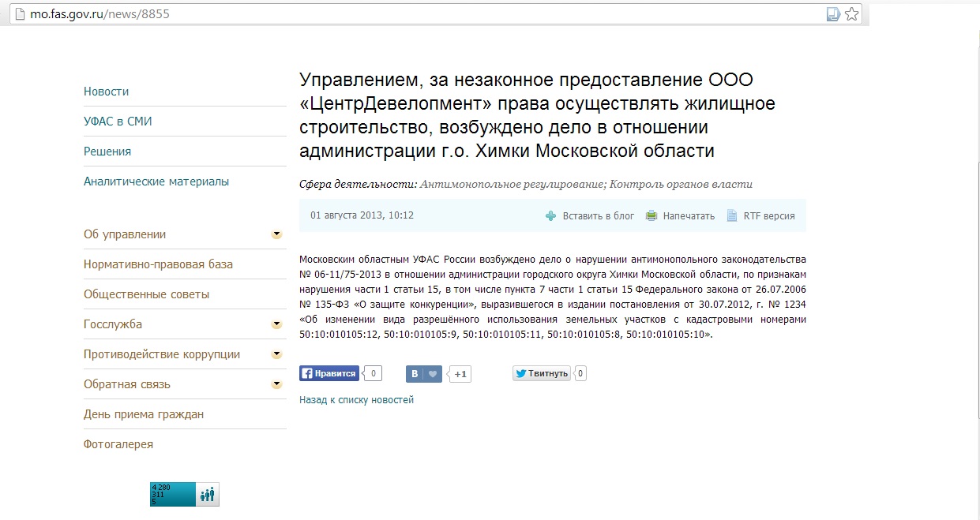Expand the Обратная связь submenu arrow
Viewport: 980px width, 520px height.
click(x=276, y=384)
